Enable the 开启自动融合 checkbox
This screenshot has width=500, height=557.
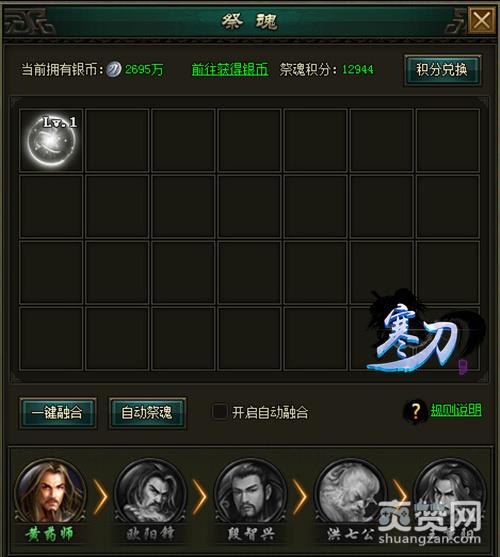pos(219,411)
